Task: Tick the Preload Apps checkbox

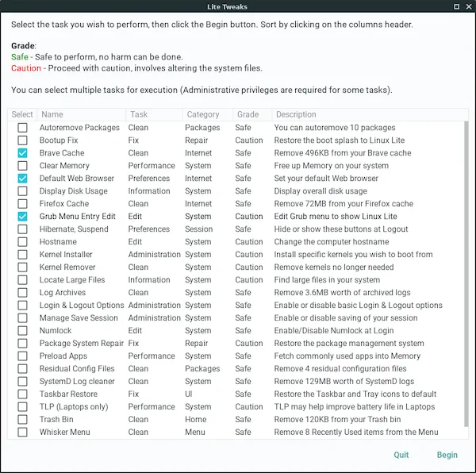Action: point(22,356)
